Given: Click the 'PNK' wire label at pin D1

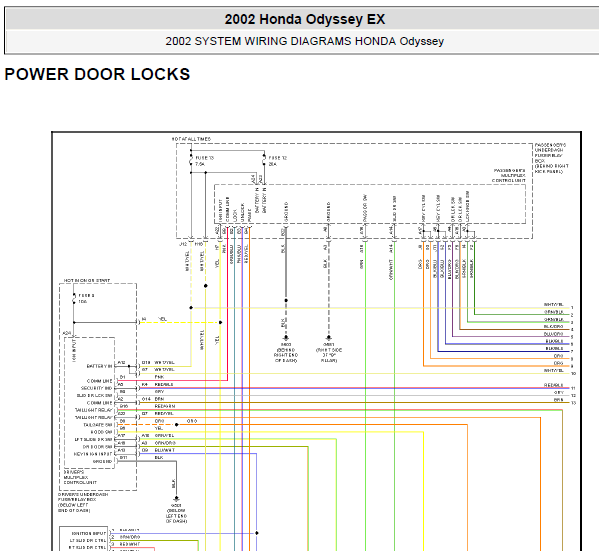Looking at the screenshot, I should click(x=159, y=377).
